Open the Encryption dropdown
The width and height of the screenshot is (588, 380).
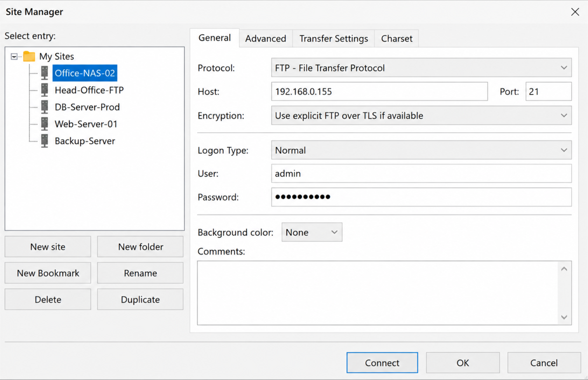click(x=421, y=116)
